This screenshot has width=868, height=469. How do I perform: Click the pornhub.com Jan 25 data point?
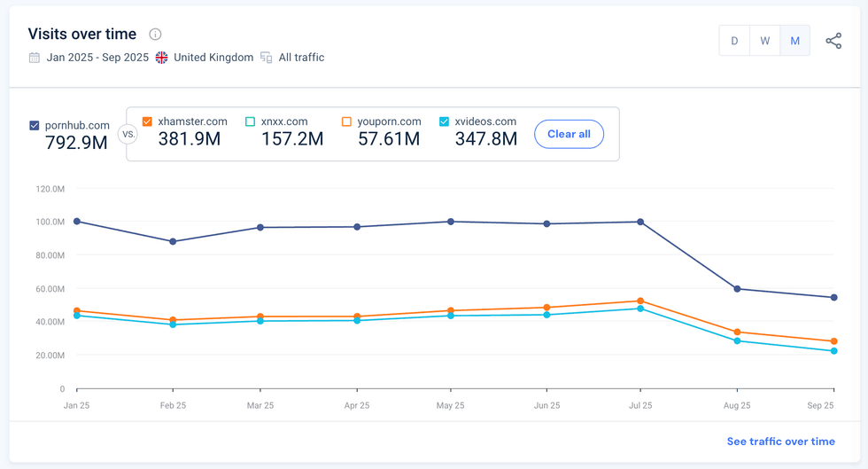[x=77, y=222]
